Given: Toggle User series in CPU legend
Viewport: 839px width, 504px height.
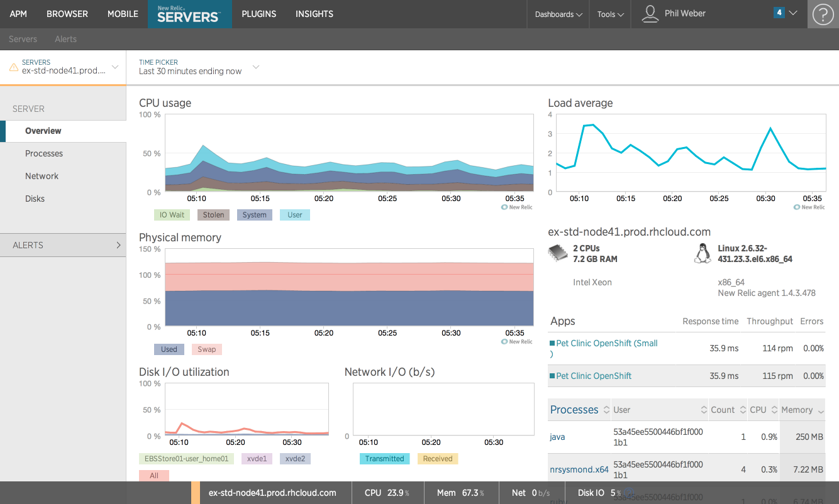Looking at the screenshot, I should 295,215.
